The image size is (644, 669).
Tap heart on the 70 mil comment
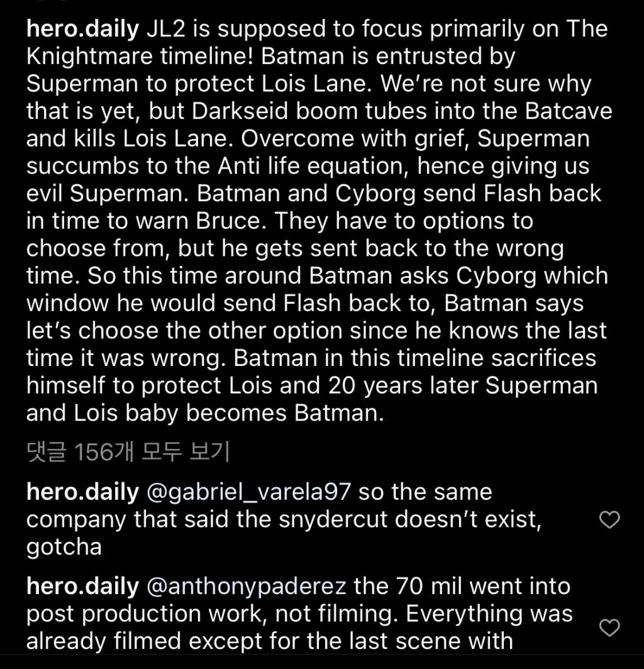[x=609, y=628]
